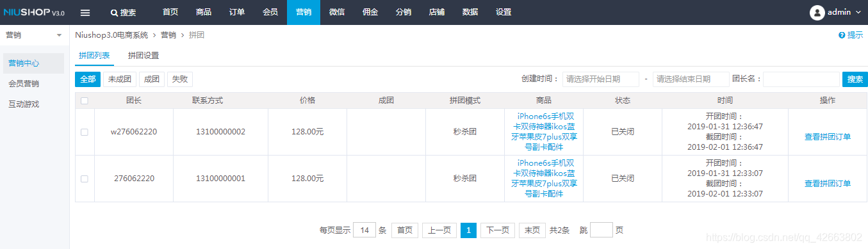Go to 首页 first page in pagination
This screenshot has height=249, width=868.
pos(405,230)
